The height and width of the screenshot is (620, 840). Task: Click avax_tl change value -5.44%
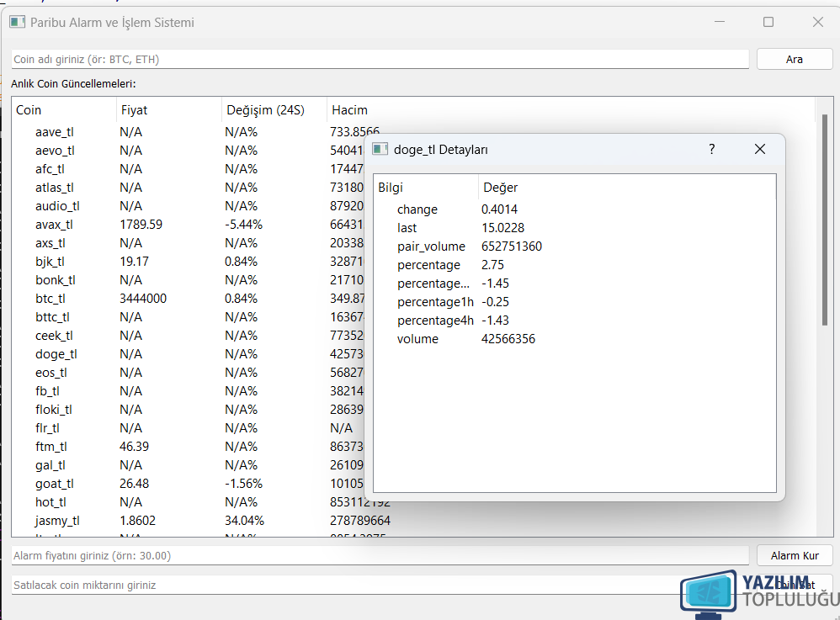[244, 225]
